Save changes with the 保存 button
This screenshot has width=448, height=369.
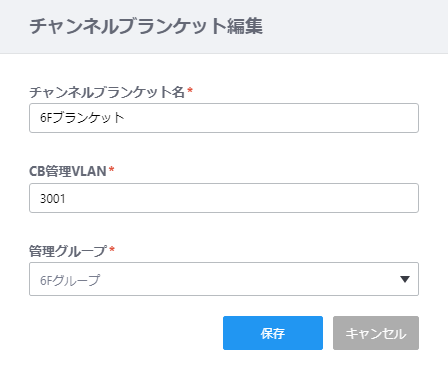[273, 333]
